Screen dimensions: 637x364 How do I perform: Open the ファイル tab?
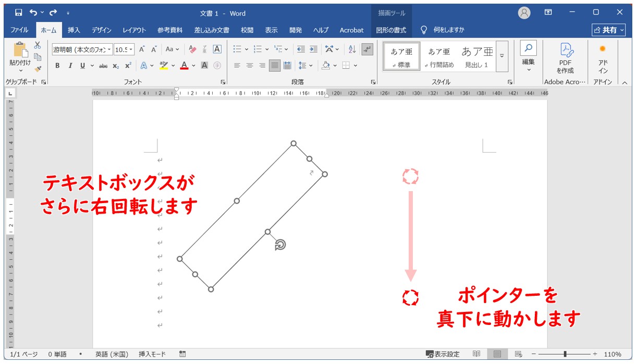tap(19, 30)
